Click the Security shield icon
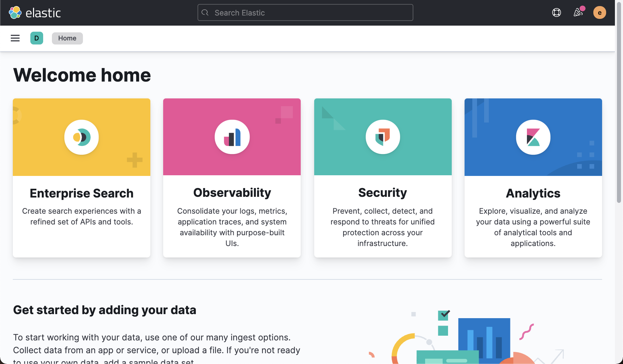623x364 pixels. (382, 137)
